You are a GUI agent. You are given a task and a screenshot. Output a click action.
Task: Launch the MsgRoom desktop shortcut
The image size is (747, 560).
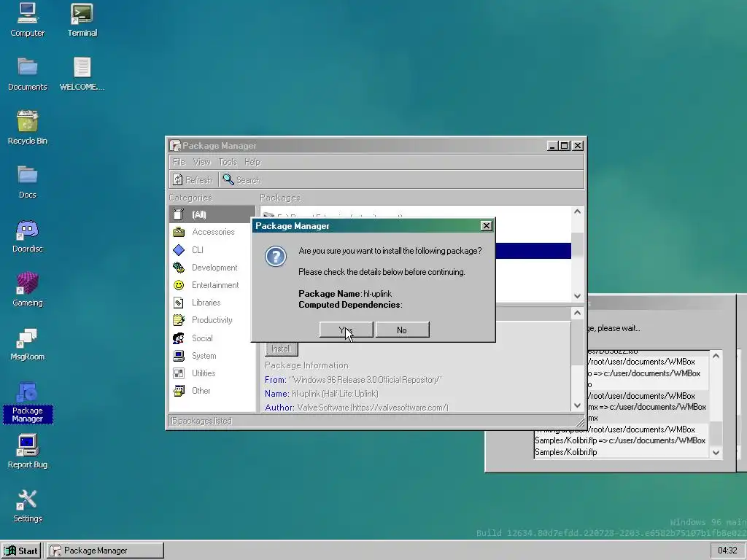click(x=27, y=344)
